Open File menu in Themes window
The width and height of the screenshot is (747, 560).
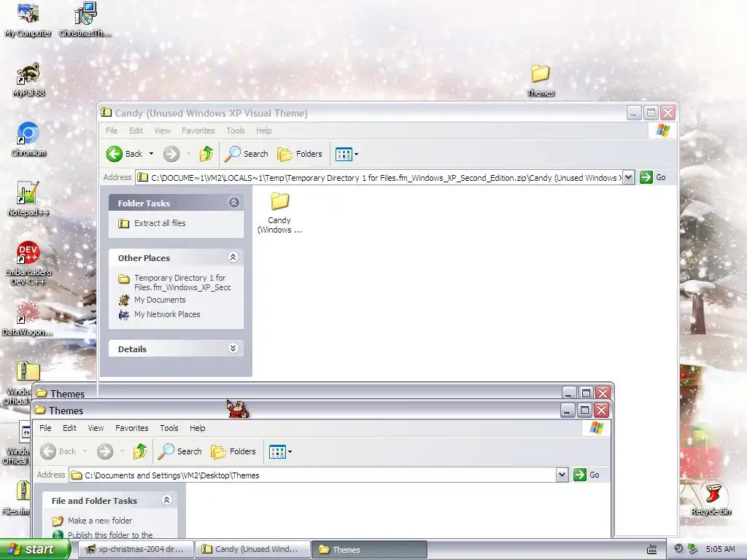[x=45, y=428]
